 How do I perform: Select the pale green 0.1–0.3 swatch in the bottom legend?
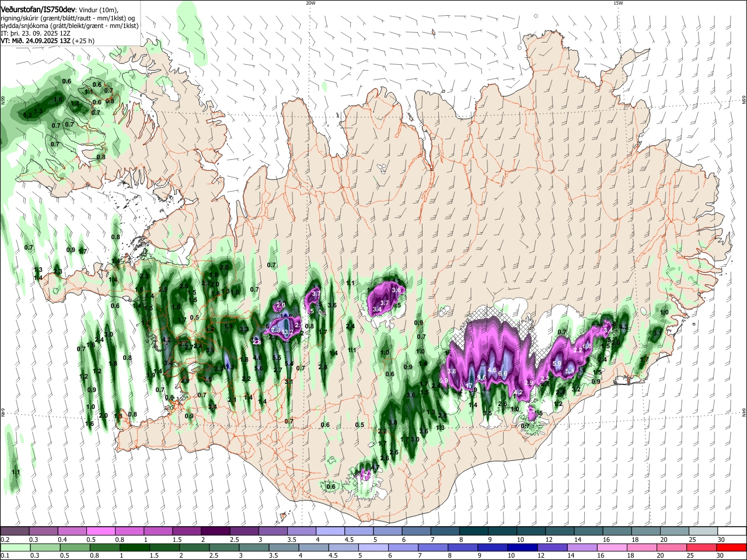[x=15, y=548]
